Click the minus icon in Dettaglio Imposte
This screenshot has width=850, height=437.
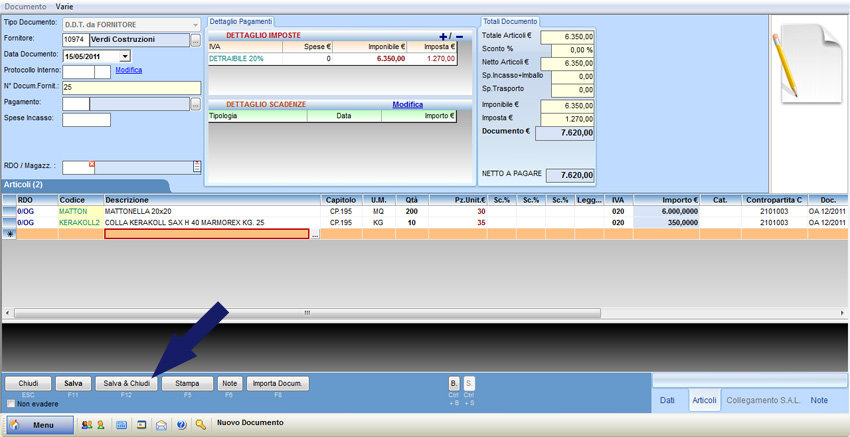(459, 37)
